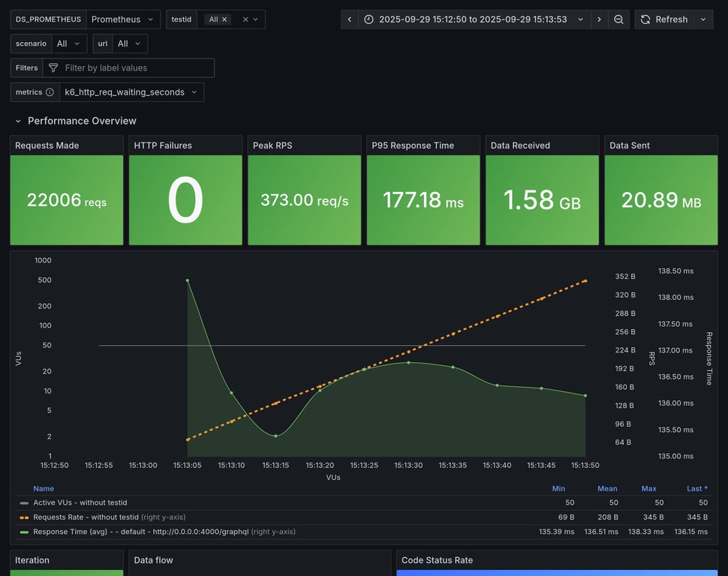Screen dimensions: 728x576
Task: Click the filter funnel icon
Action: [x=53, y=67]
